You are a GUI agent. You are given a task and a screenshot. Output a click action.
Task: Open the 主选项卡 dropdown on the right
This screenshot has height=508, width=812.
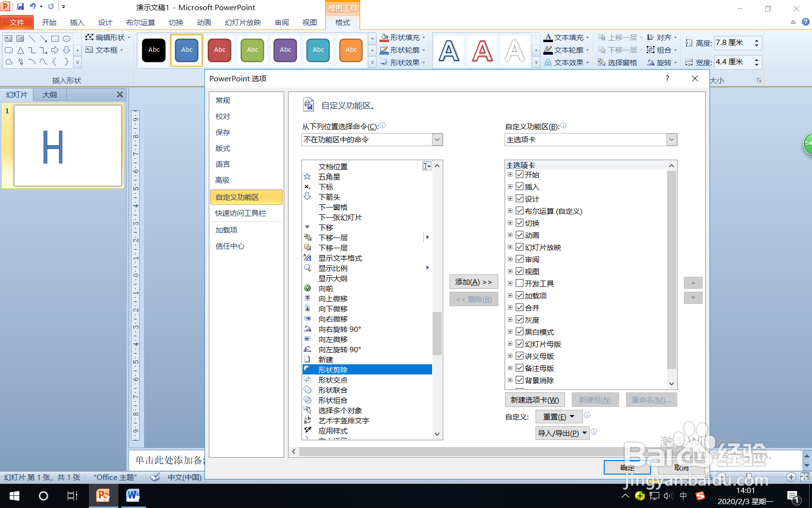(672, 139)
